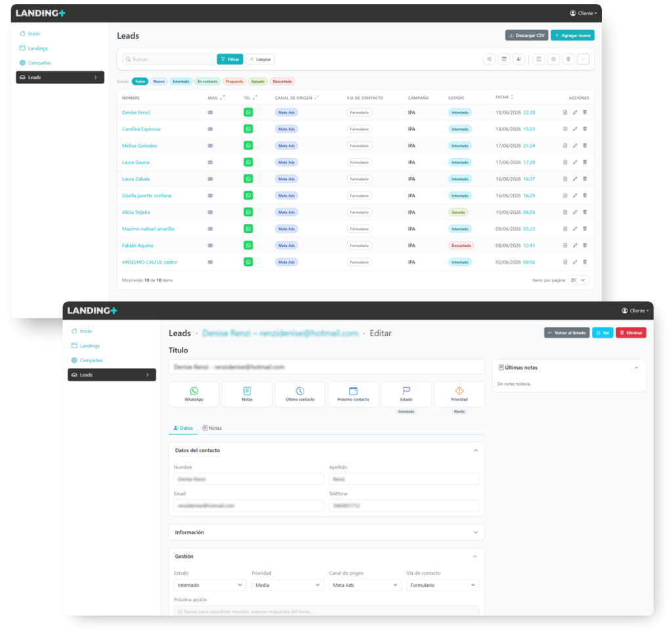Collapse the Datos del contacto section

tap(476, 450)
